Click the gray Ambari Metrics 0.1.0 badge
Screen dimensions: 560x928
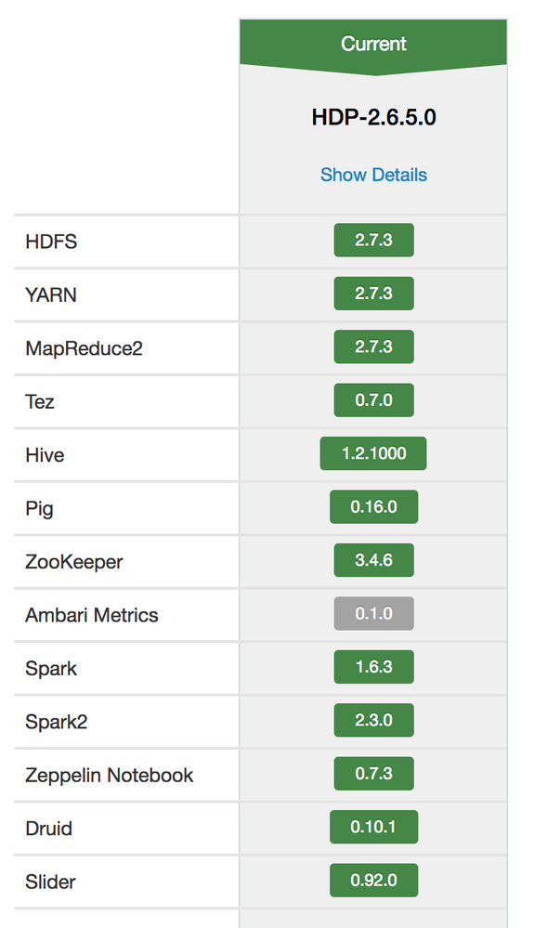(373, 614)
